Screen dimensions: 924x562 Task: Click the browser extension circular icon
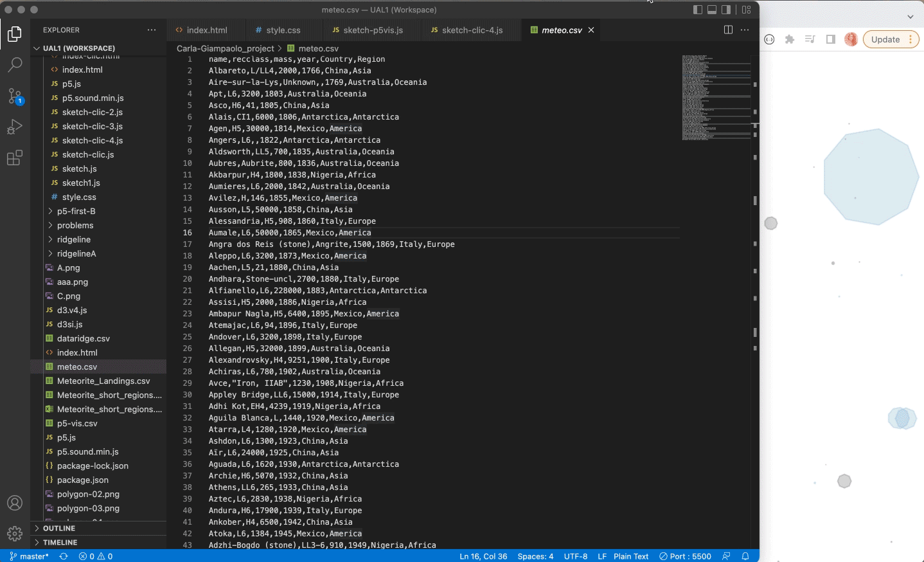pos(769,39)
